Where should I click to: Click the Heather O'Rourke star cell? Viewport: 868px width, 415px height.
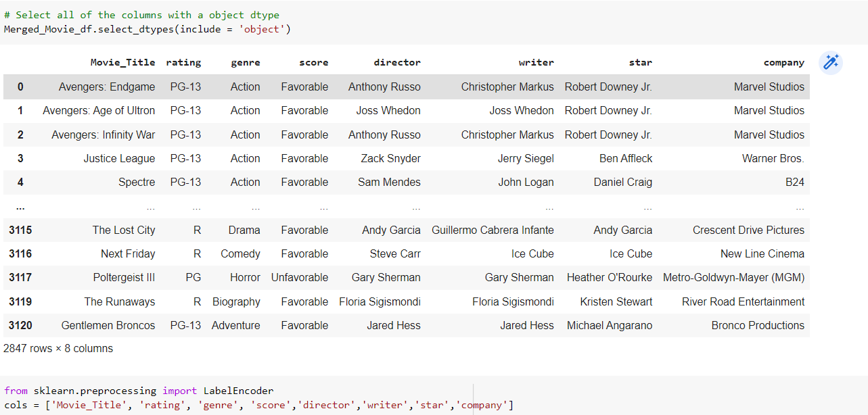610,277
